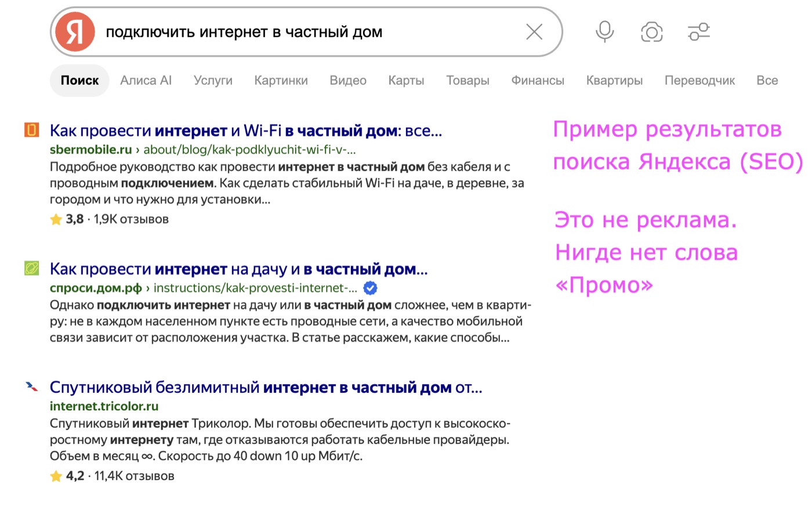Open 11,4К отзывов reviews
The height and width of the screenshot is (510, 812).
(134, 476)
